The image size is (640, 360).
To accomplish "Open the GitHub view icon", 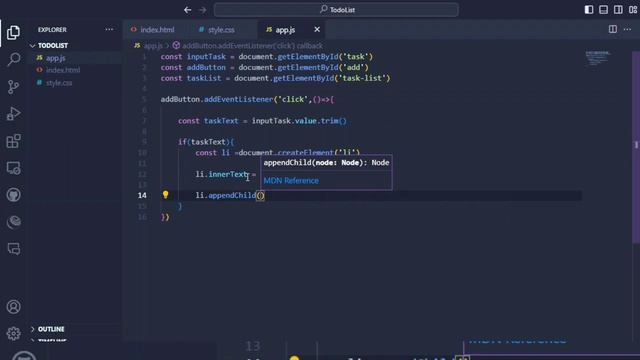I will [13, 195].
